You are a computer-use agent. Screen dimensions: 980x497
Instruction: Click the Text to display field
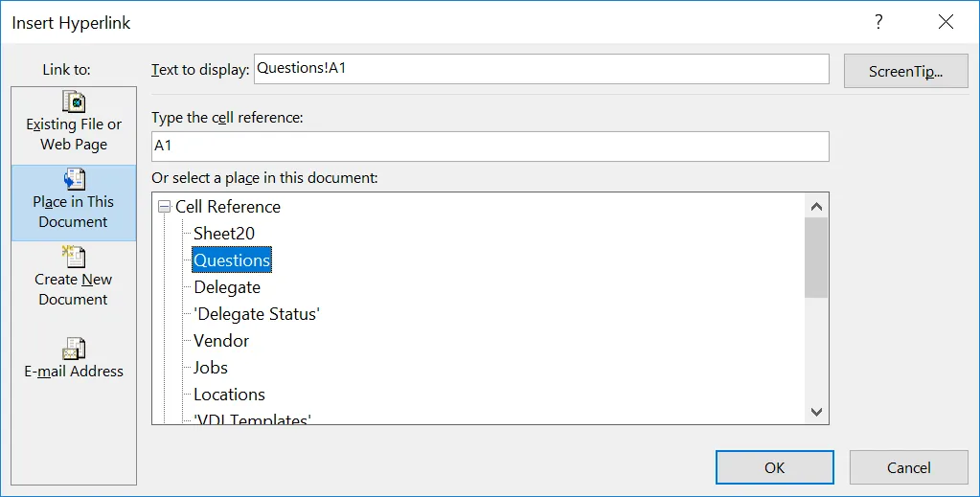coord(540,69)
